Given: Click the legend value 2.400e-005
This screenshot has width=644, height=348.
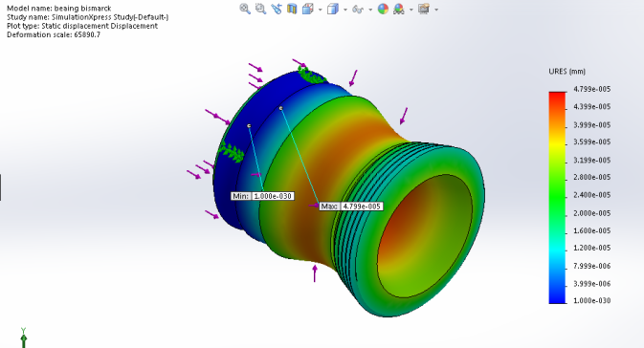Looking at the screenshot, I should pos(591,195).
